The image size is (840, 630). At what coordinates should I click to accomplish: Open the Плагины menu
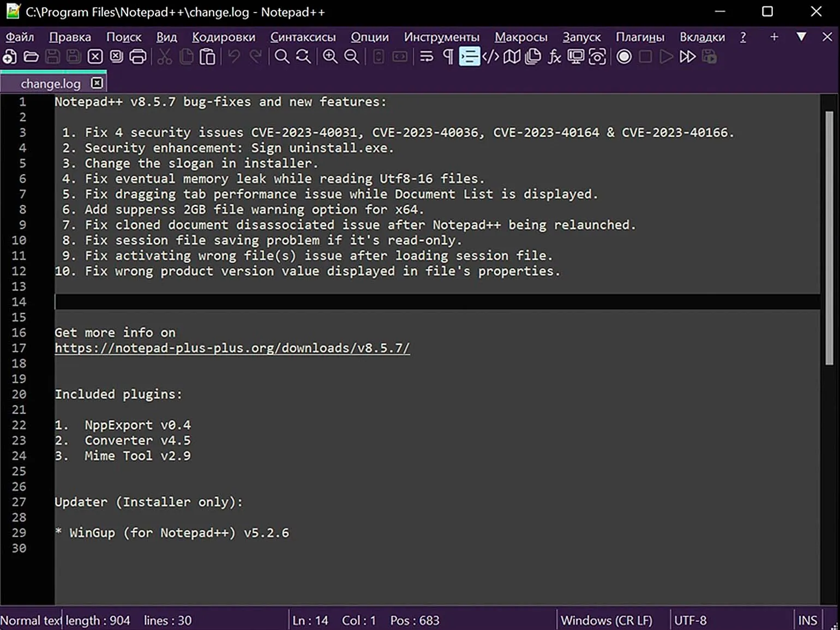point(640,37)
